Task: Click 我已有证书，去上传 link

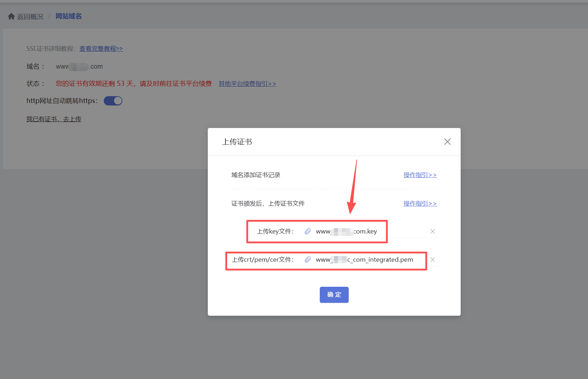Action: pos(54,119)
